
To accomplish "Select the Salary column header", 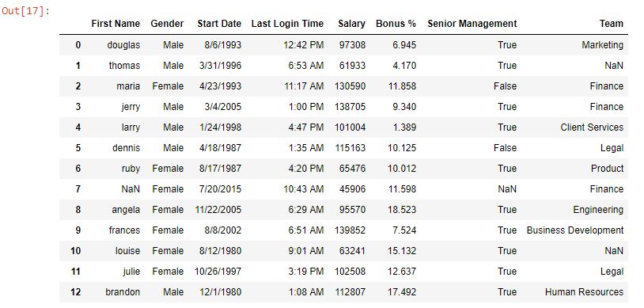I will coord(351,24).
